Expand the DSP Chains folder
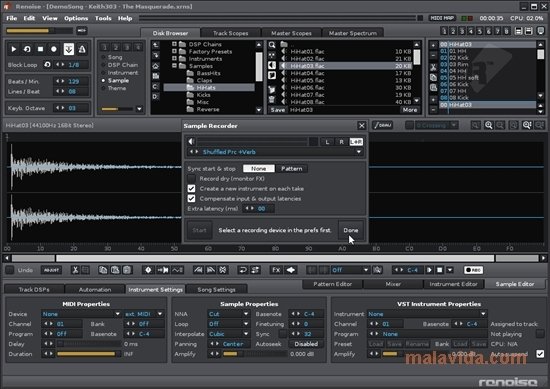 (x=174, y=44)
